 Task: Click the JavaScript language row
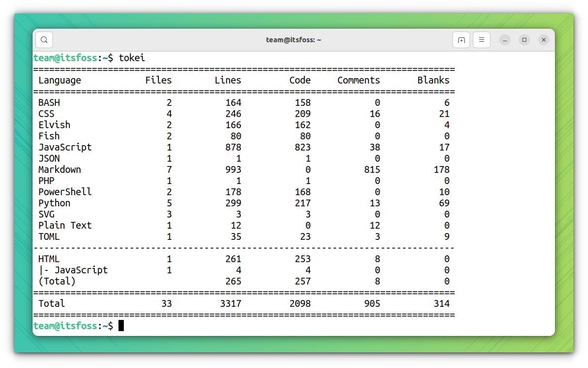pyautogui.click(x=65, y=147)
